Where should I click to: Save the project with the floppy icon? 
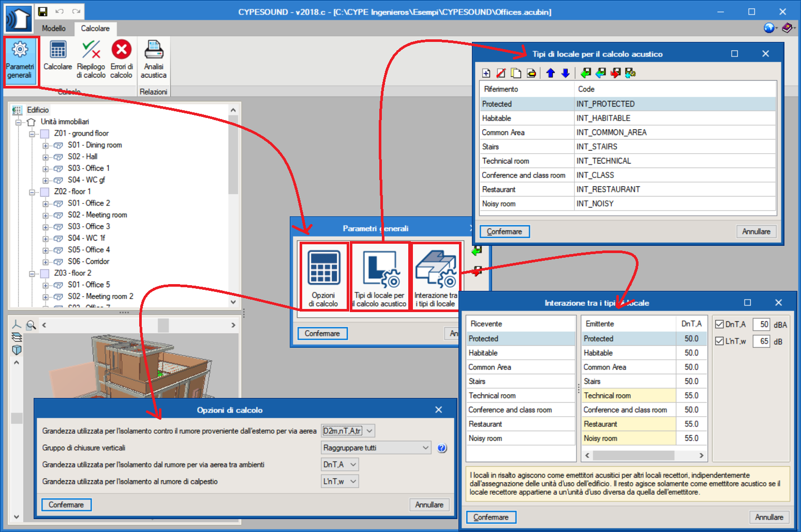pyautogui.click(x=43, y=11)
